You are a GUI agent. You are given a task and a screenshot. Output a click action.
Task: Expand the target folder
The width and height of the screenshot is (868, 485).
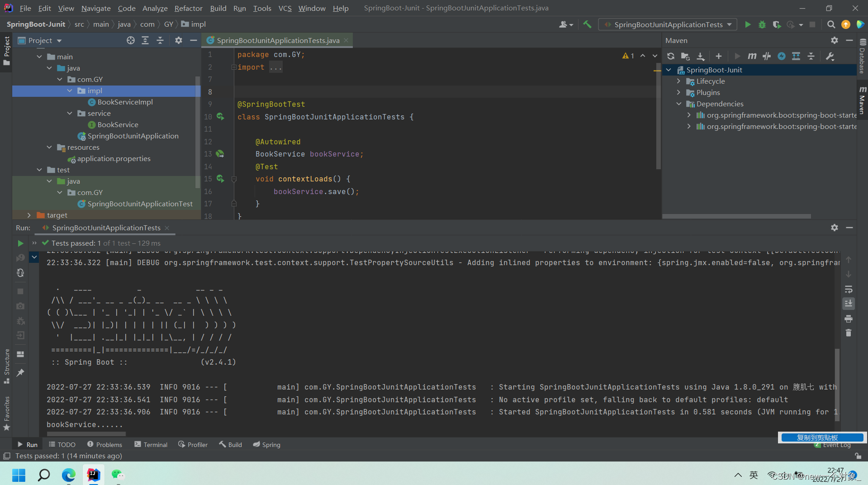29,215
